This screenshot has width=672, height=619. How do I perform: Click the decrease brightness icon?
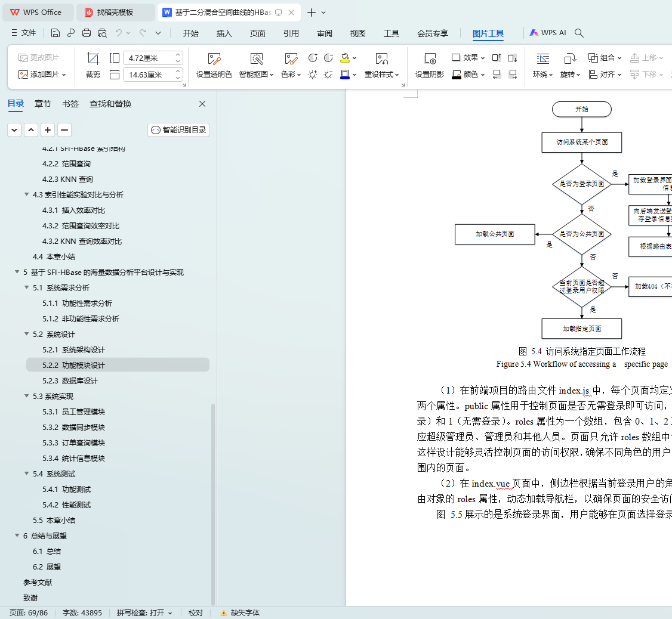click(x=328, y=75)
